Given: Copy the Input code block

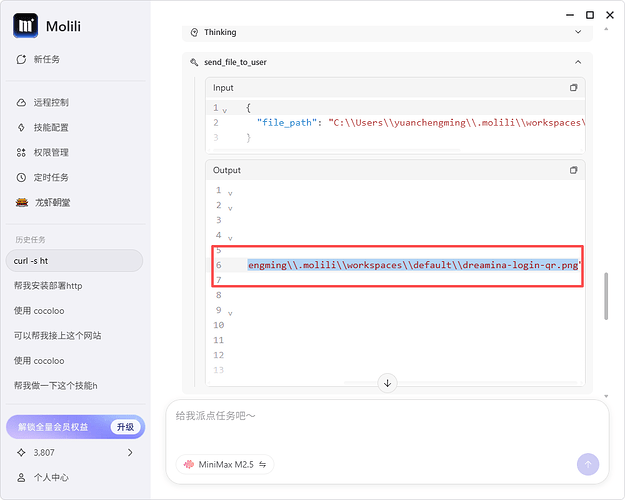Looking at the screenshot, I should [573, 88].
